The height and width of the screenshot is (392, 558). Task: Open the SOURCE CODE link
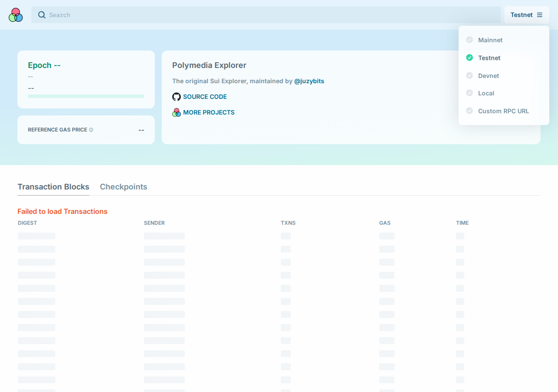[x=205, y=97]
